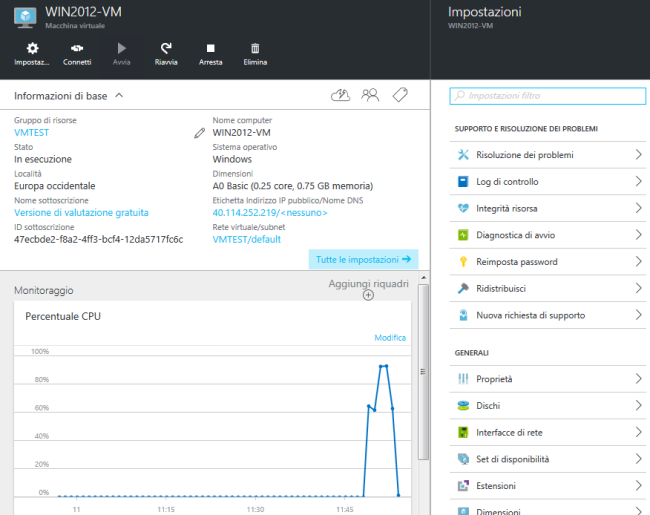Focus the Impostazioni filtro search field
This screenshot has height=515, width=650.
pyautogui.click(x=545, y=95)
